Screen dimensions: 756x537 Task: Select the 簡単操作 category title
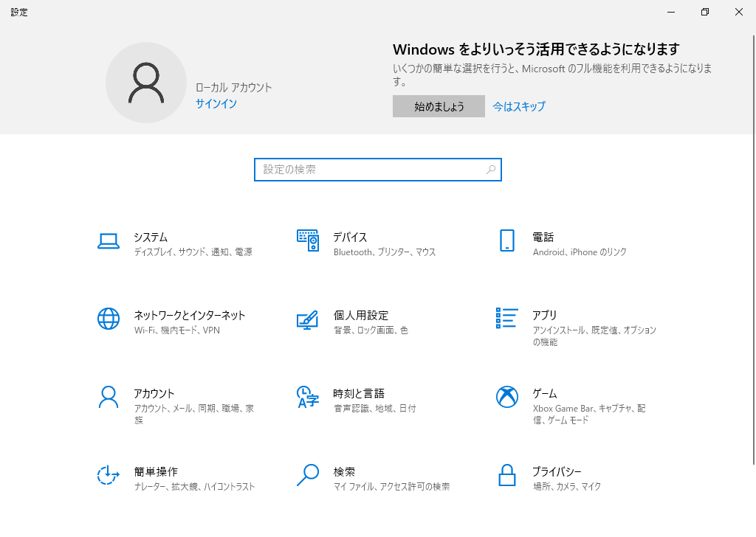(156, 471)
